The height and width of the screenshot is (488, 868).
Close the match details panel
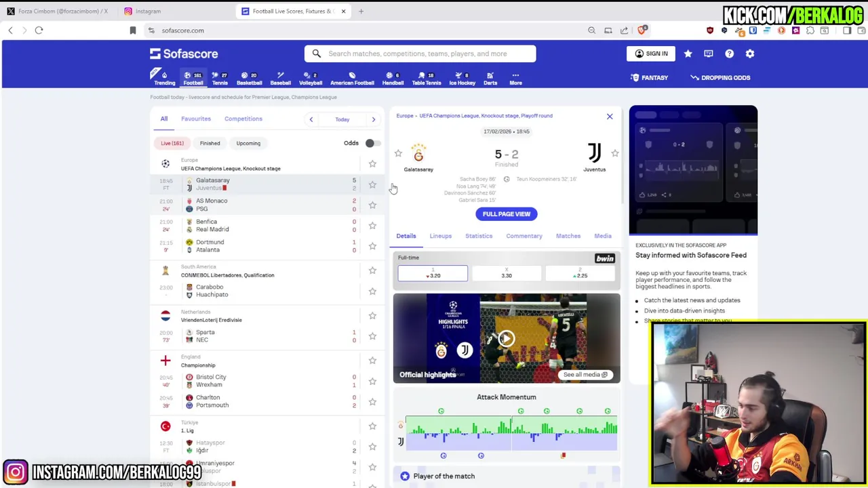610,117
